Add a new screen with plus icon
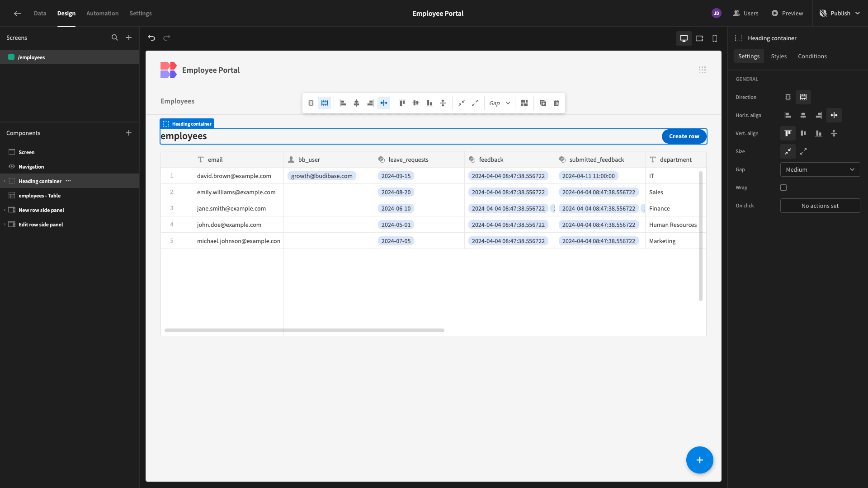This screenshot has width=868, height=488. (129, 38)
